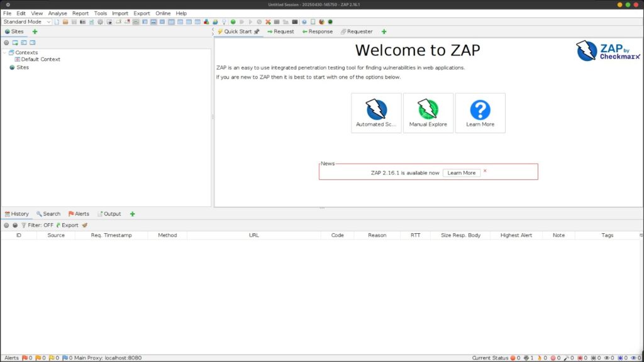
Task: Sort history by the Source column
Action: point(56,235)
